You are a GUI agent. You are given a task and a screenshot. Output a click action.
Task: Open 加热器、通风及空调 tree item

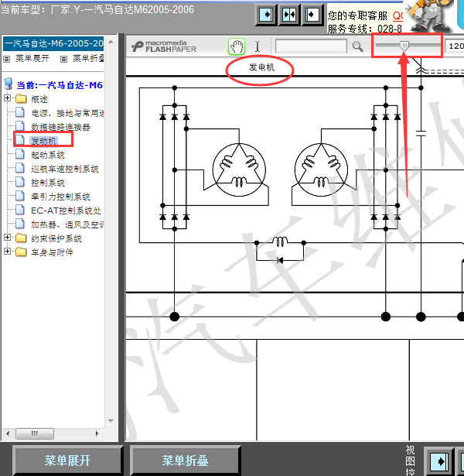tap(67, 224)
